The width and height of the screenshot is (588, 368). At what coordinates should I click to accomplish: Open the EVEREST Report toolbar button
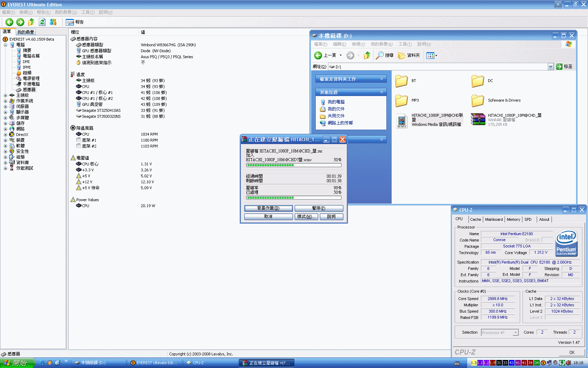coord(75,22)
